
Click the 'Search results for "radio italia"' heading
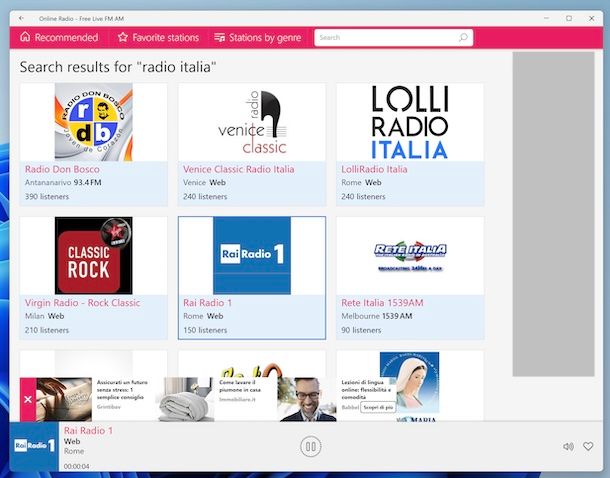click(117, 67)
